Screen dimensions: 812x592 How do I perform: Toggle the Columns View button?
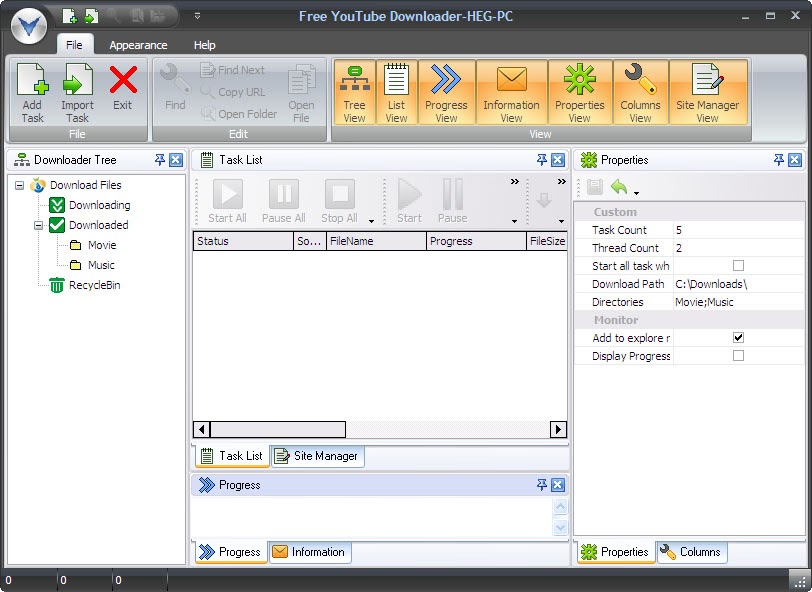(641, 93)
